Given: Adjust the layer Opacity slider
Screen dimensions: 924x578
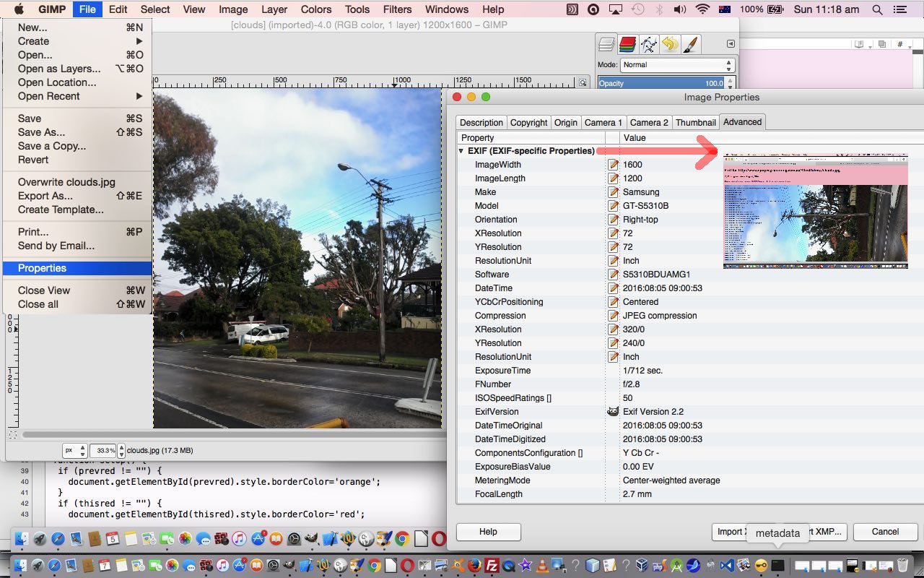Looking at the screenshot, I should 661,83.
